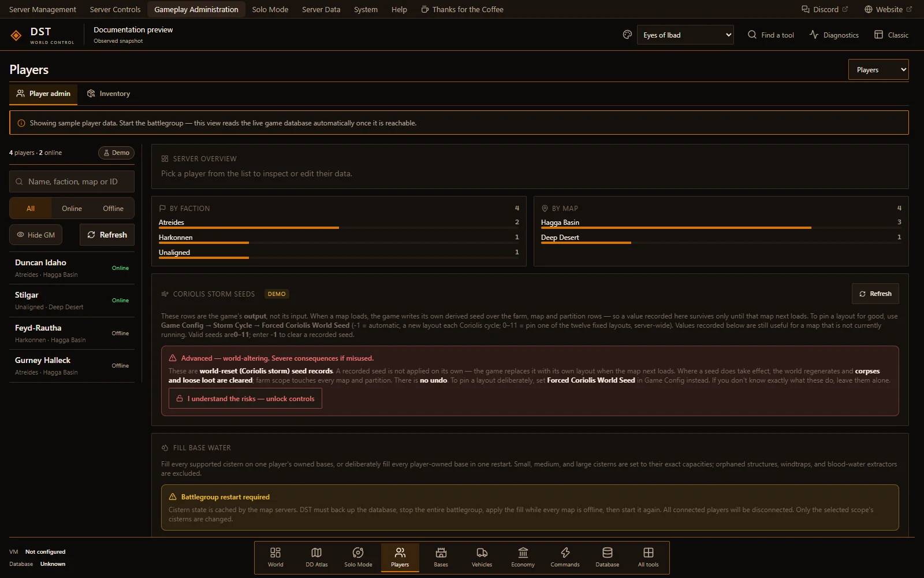Select player Stilgar
Viewport: 924px width, 578px height.
click(72, 301)
